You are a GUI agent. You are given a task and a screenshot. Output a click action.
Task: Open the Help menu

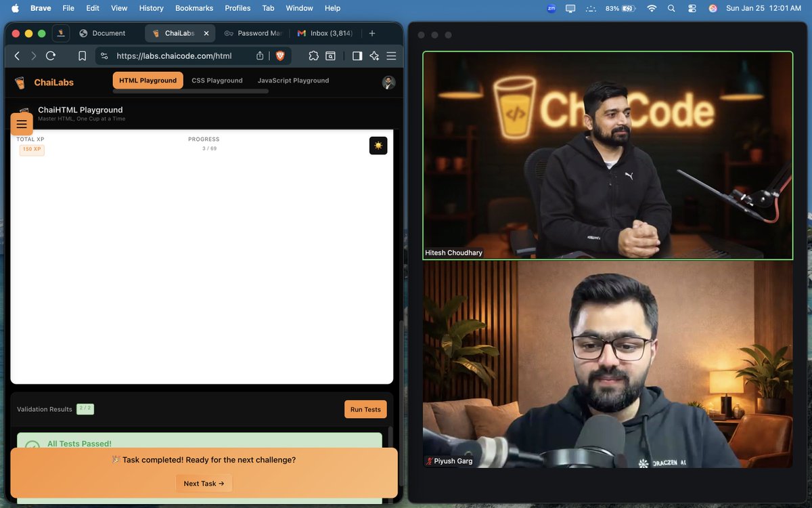332,8
